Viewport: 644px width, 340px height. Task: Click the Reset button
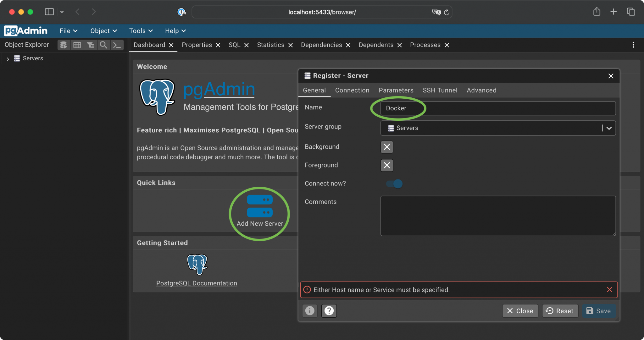[x=560, y=311]
